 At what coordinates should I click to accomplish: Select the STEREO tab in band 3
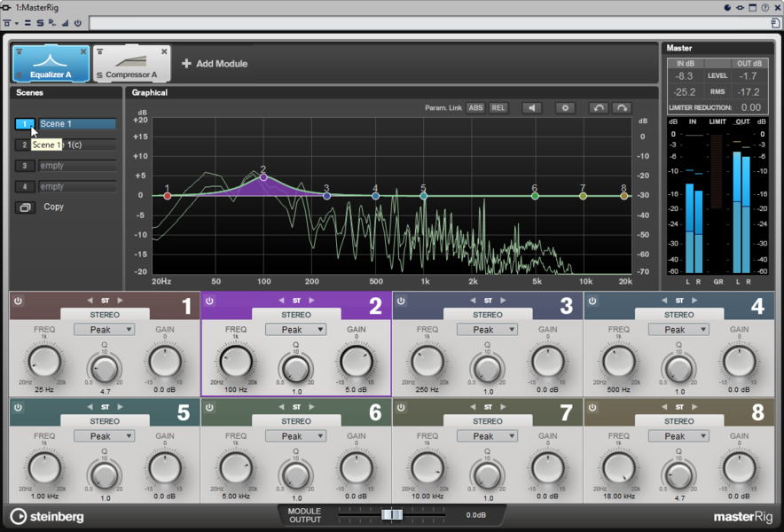coord(488,315)
